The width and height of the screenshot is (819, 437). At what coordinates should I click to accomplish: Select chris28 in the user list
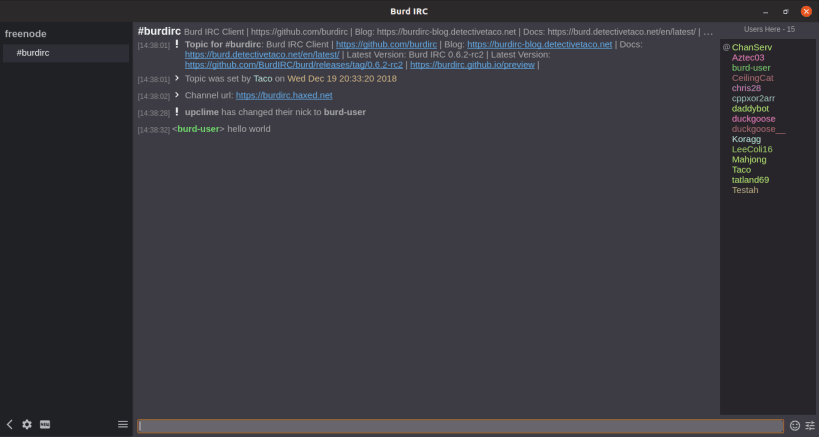click(x=746, y=88)
